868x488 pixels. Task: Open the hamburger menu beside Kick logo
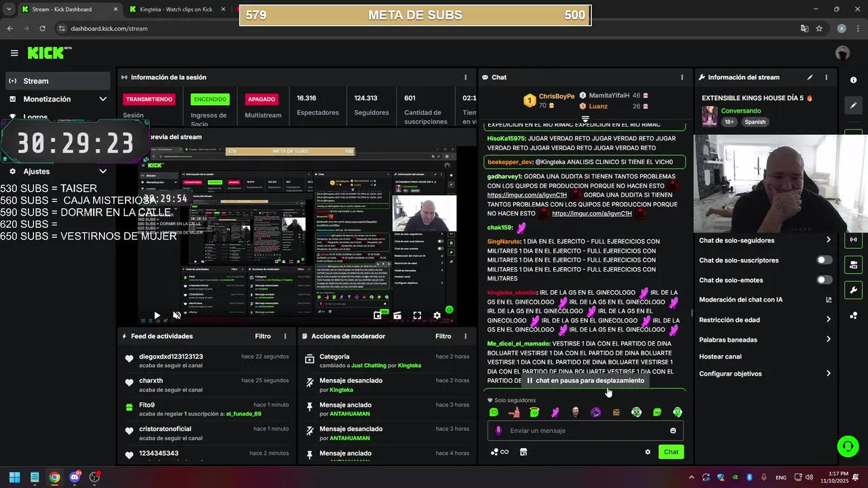pos(14,53)
